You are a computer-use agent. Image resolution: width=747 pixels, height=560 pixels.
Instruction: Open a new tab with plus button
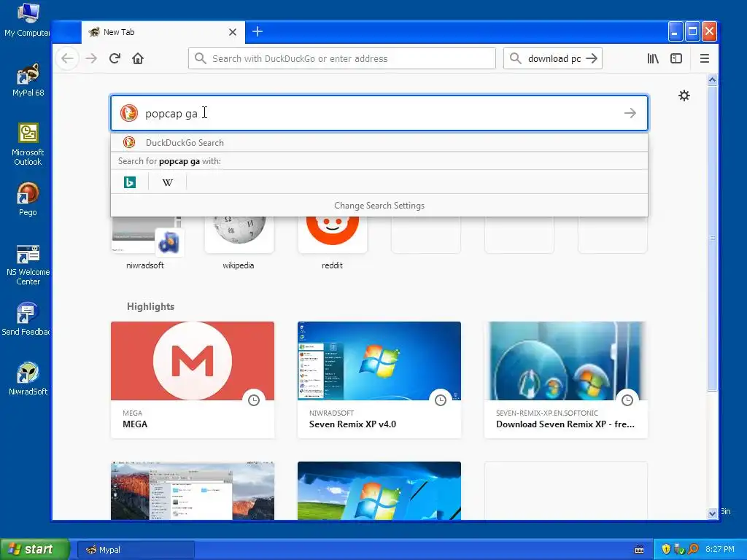pyautogui.click(x=258, y=32)
